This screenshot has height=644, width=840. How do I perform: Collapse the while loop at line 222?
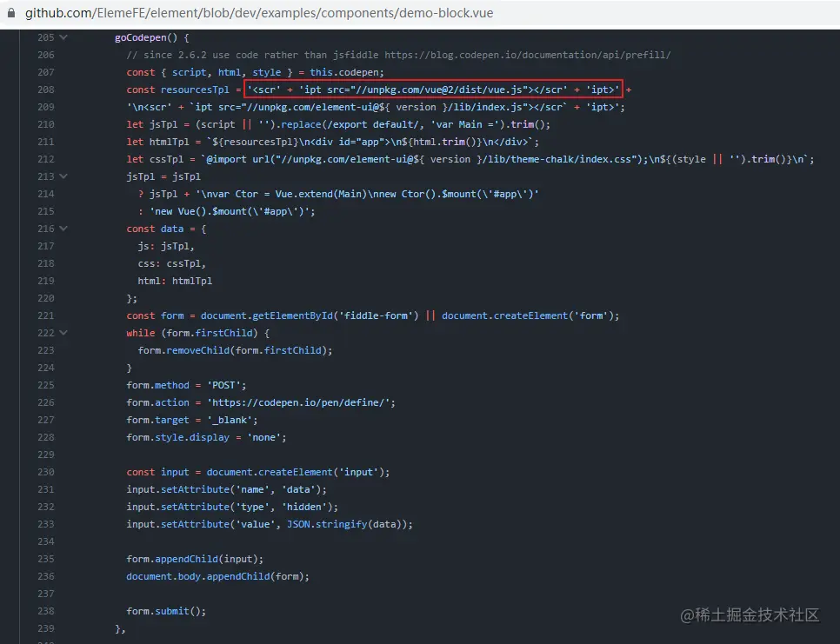pyautogui.click(x=63, y=333)
